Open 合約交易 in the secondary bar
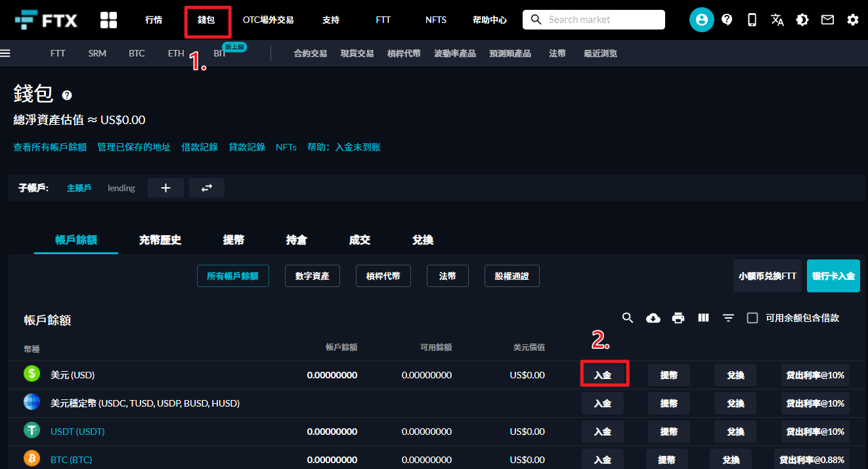868x469 pixels. [x=310, y=53]
